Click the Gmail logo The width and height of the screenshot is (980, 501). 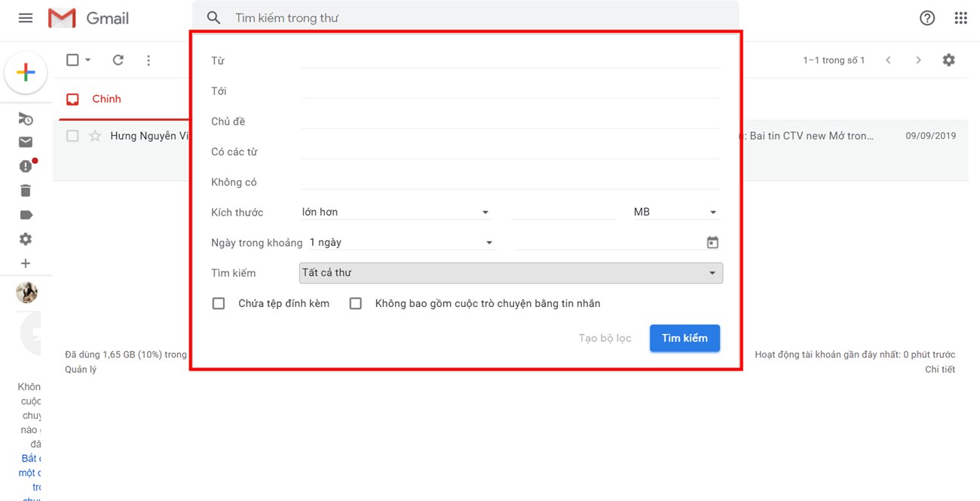point(88,17)
